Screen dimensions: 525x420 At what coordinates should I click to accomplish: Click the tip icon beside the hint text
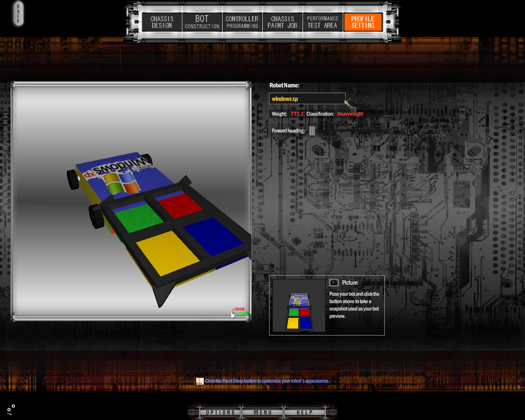(200, 381)
